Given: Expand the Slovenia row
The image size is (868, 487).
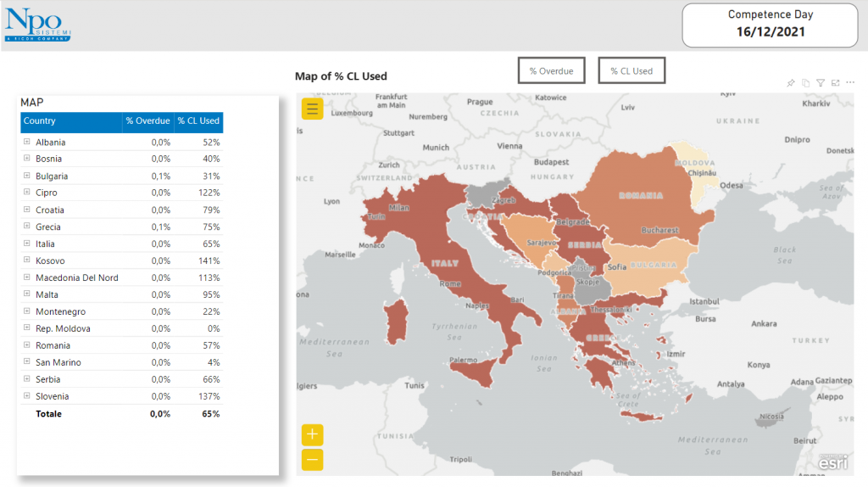Looking at the screenshot, I should coord(27,396).
